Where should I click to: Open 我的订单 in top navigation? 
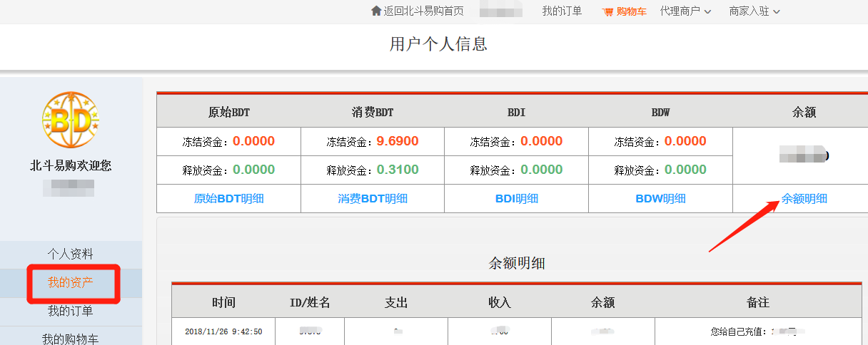click(x=562, y=11)
